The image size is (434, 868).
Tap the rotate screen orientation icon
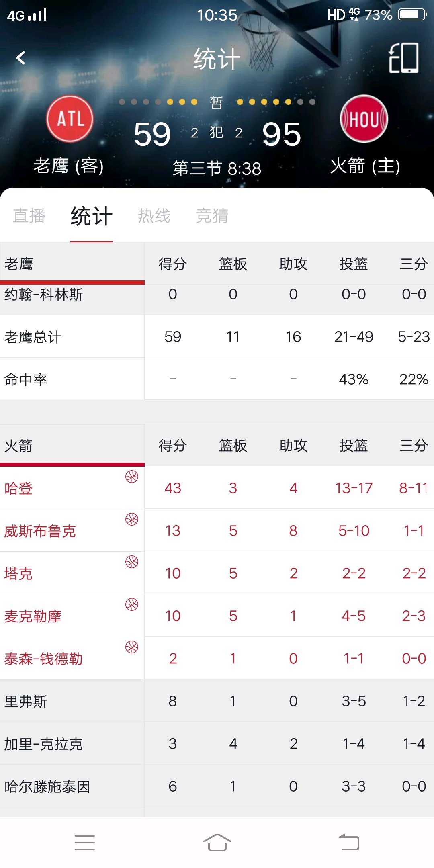click(x=404, y=58)
